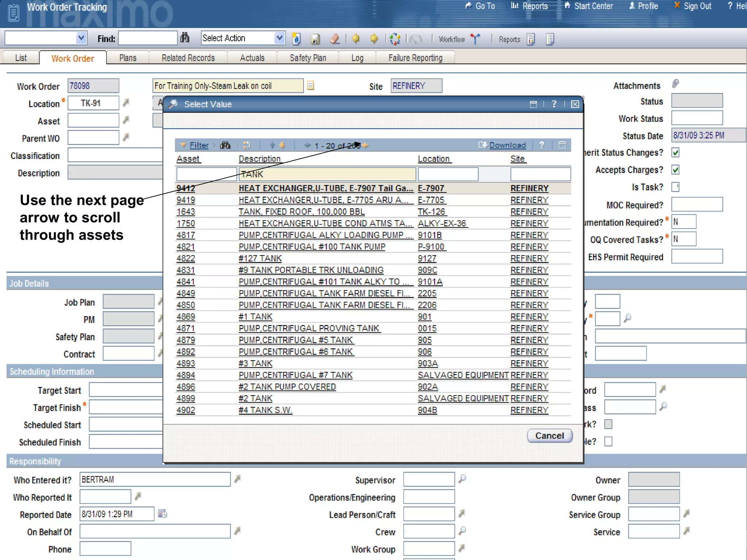The width and height of the screenshot is (747, 560).
Task: Switch to the List tab
Action: [x=21, y=58]
